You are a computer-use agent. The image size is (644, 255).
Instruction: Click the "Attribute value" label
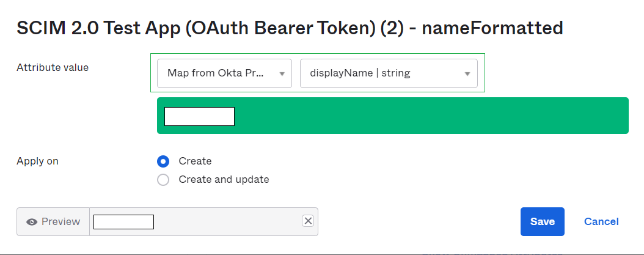tap(53, 68)
